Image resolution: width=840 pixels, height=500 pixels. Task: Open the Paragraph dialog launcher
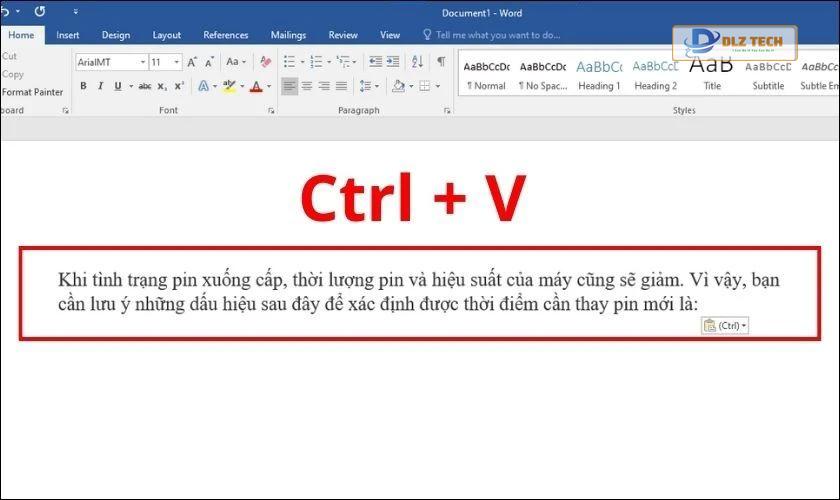click(447, 110)
